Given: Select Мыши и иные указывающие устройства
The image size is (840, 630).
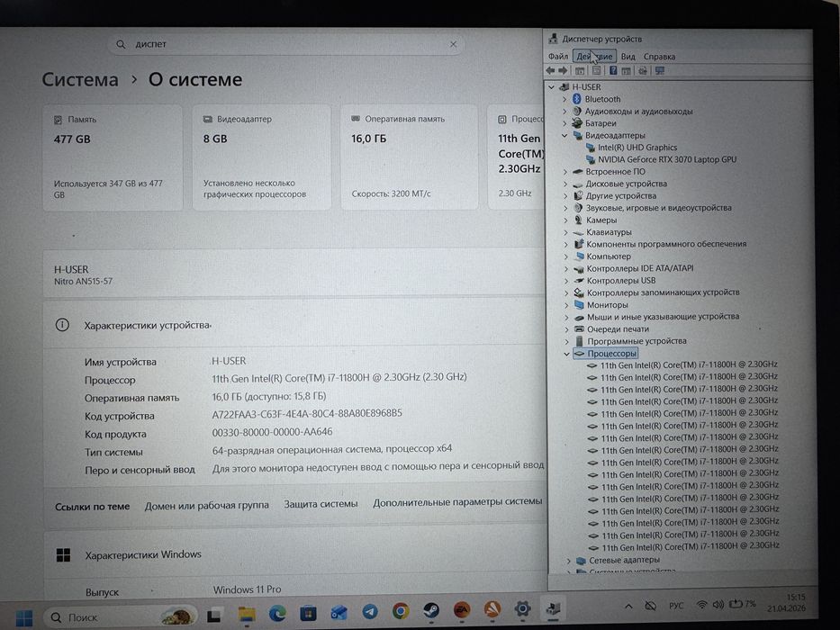Looking at the screenshot, I should coord(663,317).
